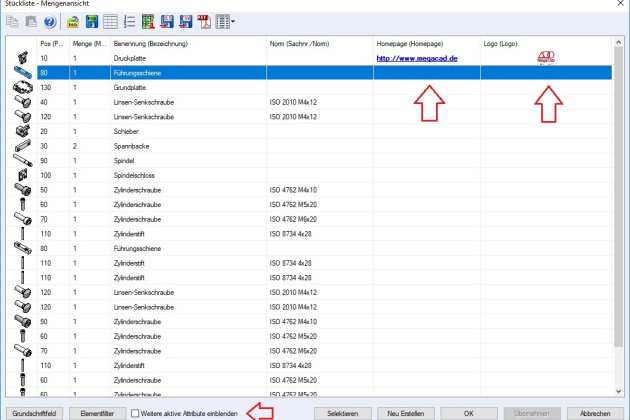Click the yellow load parts list icon
This screenshot has width=630, height=420.
tap(73, 22)
